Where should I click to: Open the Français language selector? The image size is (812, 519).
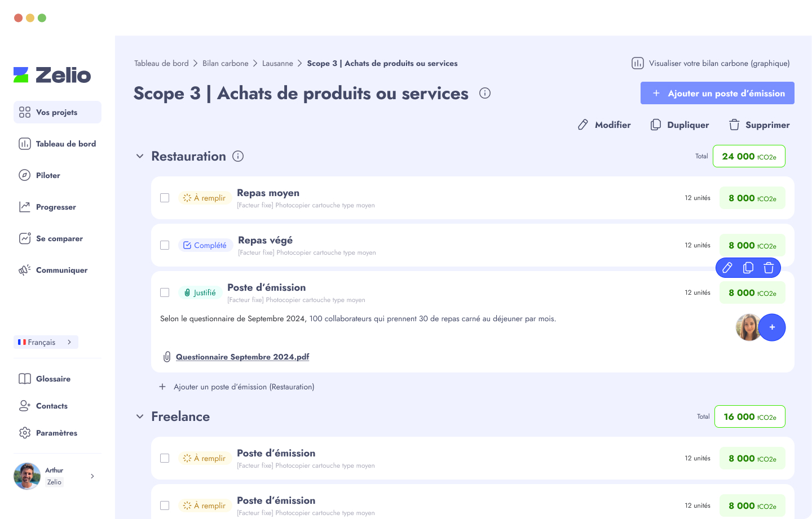pos(46,342)
